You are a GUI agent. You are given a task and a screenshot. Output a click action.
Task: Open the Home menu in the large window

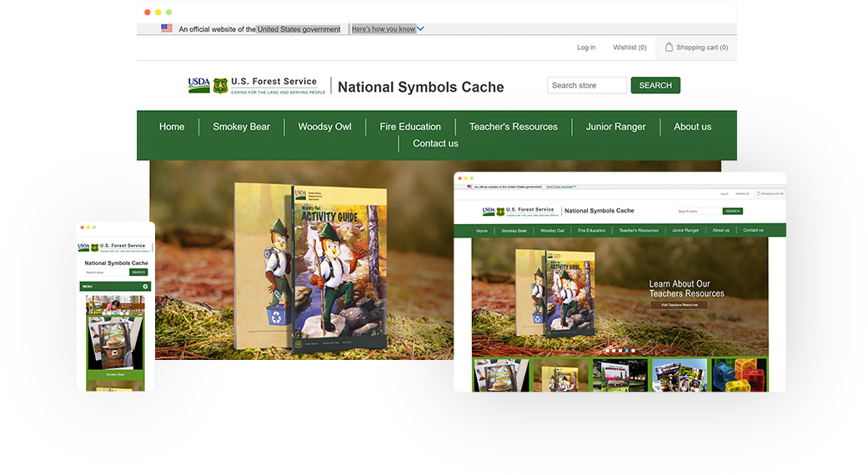(172, 127)
